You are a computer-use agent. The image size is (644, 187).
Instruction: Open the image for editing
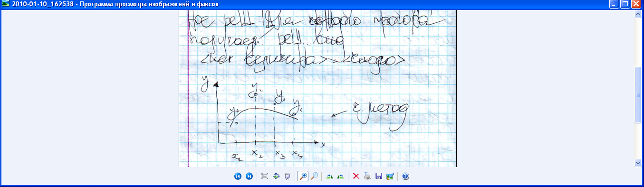(x=390, y=177)
